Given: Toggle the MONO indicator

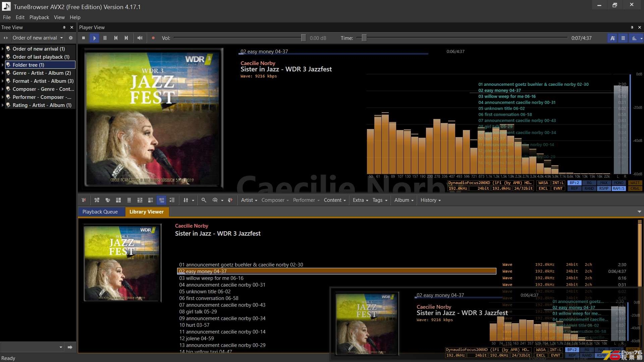Looking at the screenshot, I should (619, 183).
